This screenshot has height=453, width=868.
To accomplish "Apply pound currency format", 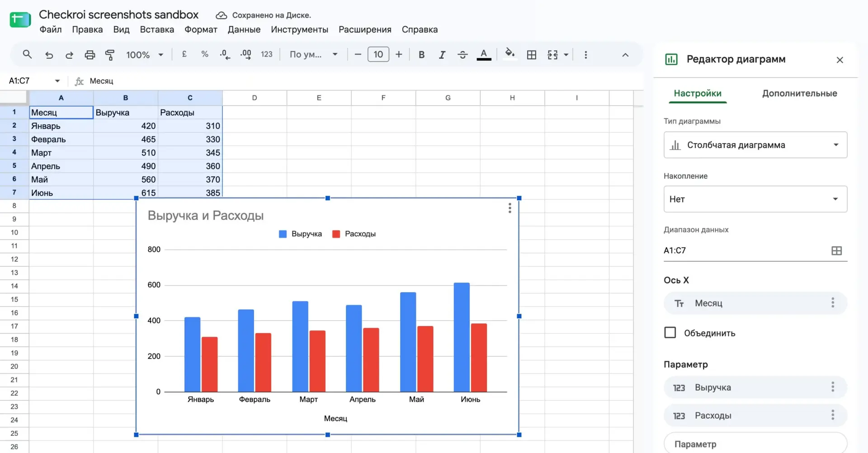I will 184,54.
